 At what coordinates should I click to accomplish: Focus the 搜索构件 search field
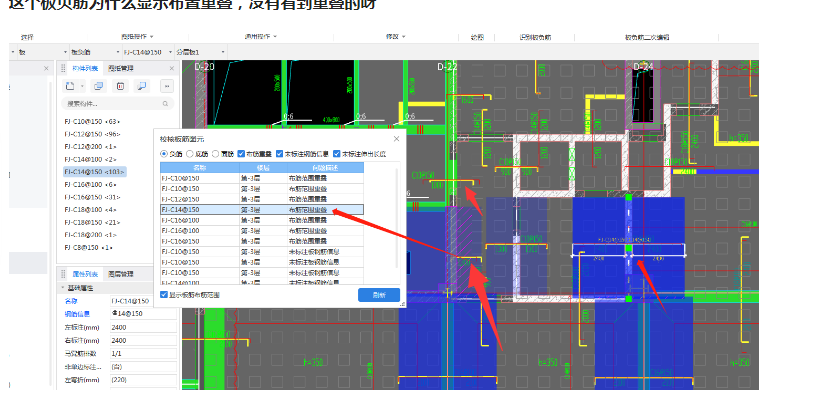118,104
